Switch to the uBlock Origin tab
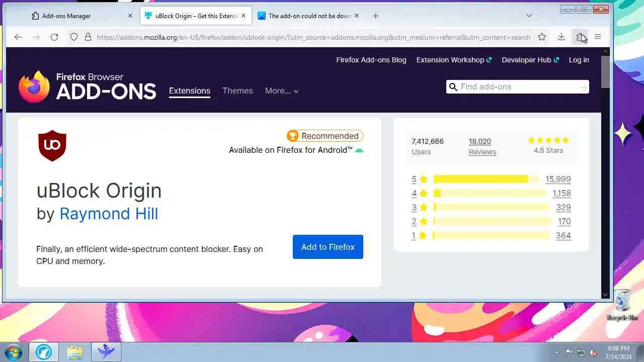 coord(196,16)
